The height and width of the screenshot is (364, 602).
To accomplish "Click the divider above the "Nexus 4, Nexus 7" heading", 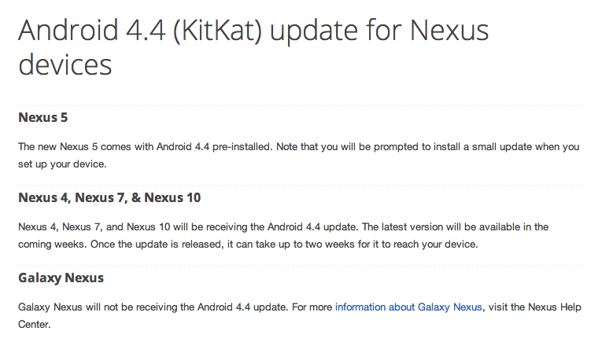I will pos(300,185).
